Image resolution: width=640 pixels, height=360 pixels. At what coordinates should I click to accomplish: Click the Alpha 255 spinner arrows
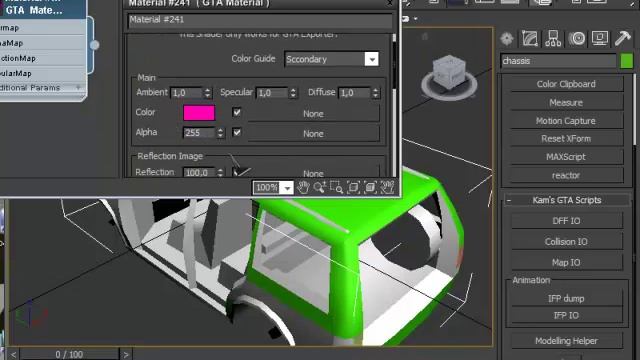(x=220, y=133)
